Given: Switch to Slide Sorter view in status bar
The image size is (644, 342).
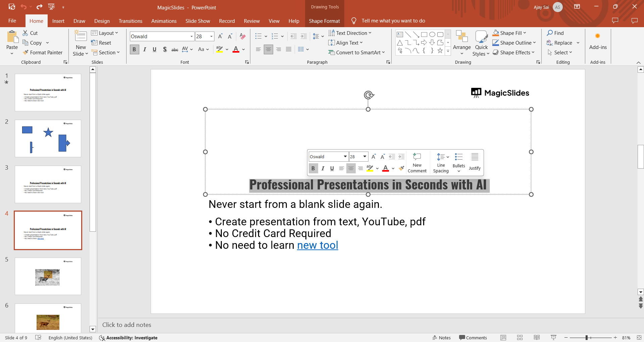Looking at the screenshot, I should 520,338.
